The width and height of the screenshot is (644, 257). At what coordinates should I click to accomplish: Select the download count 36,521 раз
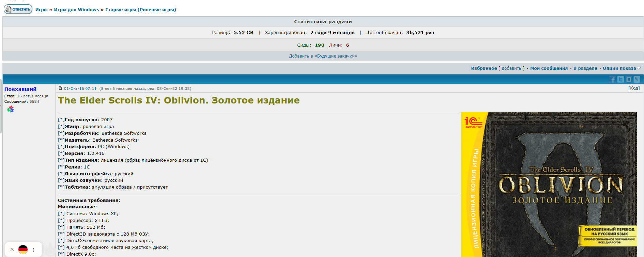point(420,33)
